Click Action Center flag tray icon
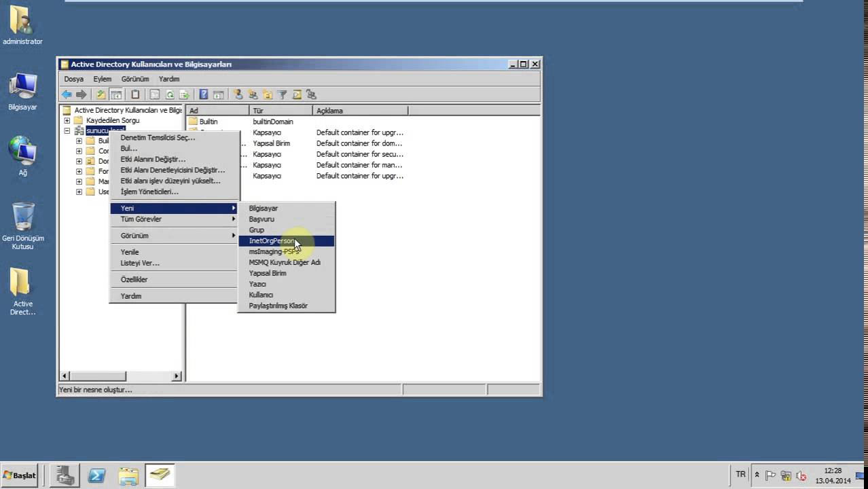Screen dimensions: 868x489 771,476
